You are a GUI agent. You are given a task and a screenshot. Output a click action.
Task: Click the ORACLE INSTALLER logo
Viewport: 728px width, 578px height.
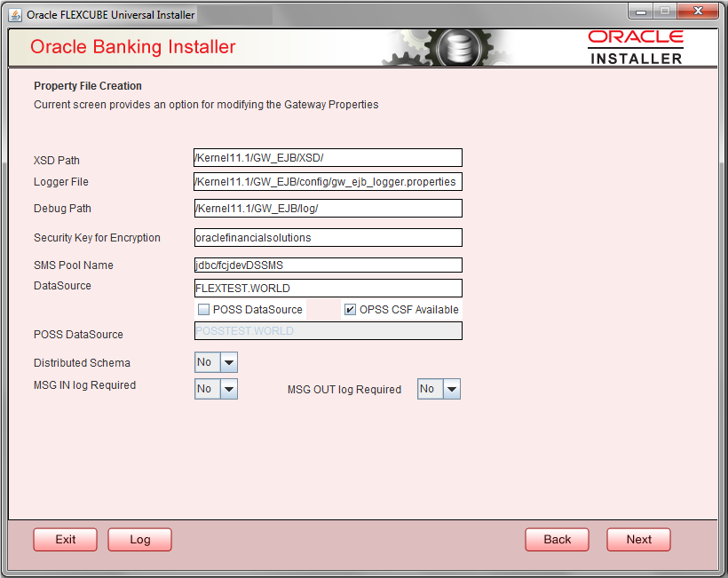point(636,47)
